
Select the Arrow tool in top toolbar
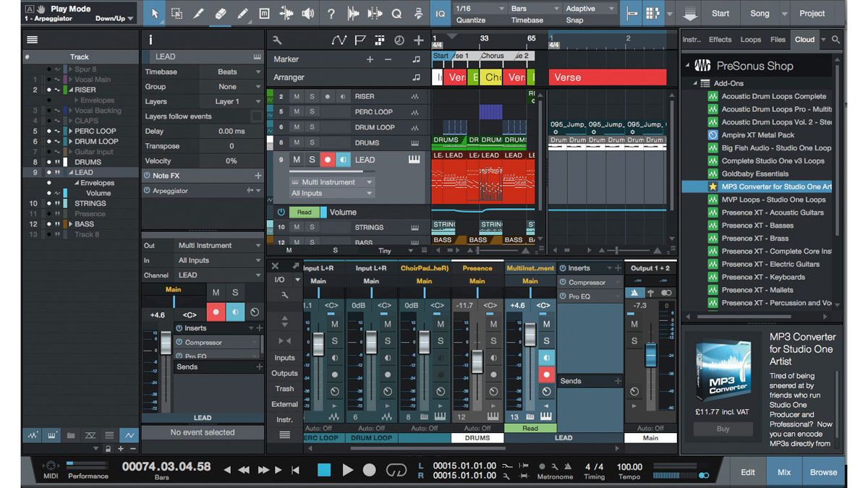point(154,13)
